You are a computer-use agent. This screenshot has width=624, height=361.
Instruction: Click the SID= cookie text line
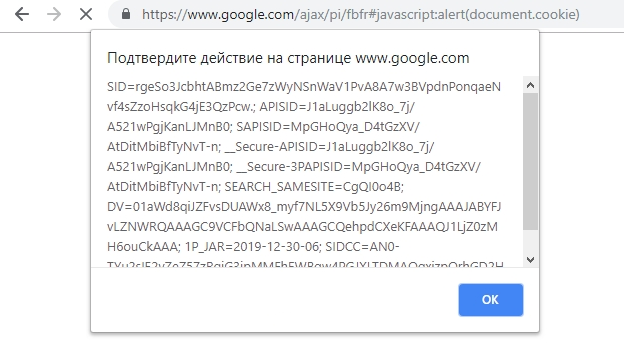click(304, 87)
